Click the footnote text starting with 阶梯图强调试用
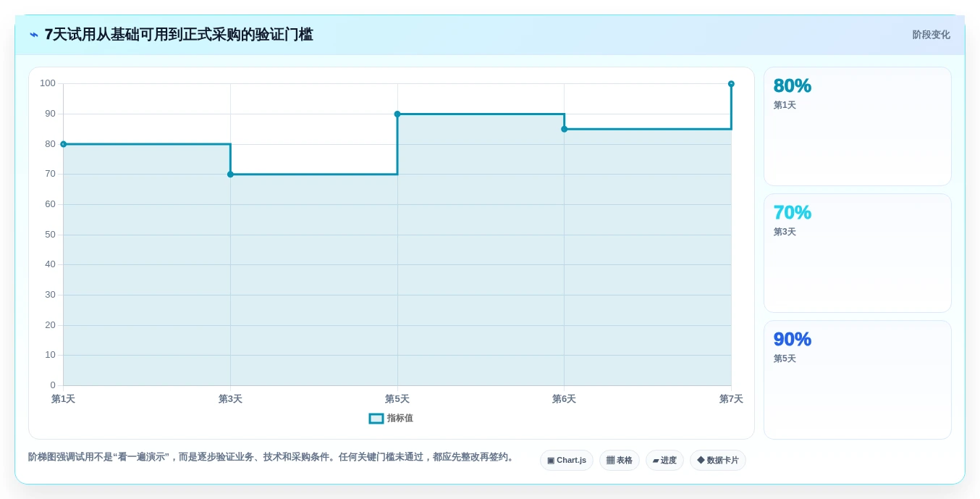The height and width of the screenshot is (499, 980). (x=273, y=457)
